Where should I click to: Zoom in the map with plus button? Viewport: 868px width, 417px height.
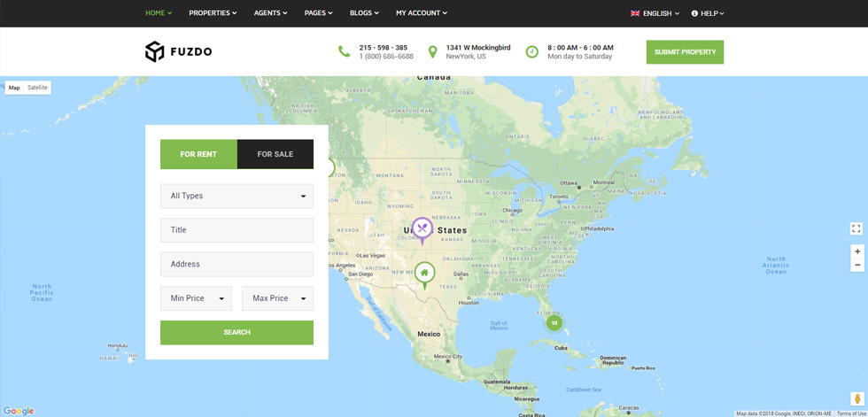[x=857, y=251]
